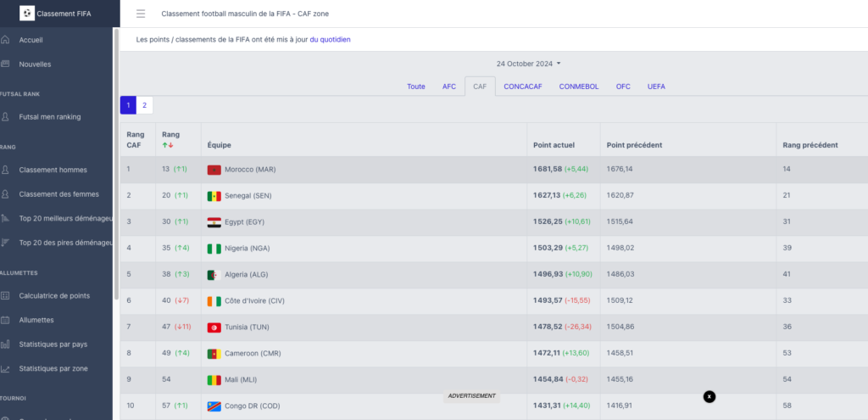Go to page 2 of rankings
Screen dimensions: 868x420
[x=144, y=105]
